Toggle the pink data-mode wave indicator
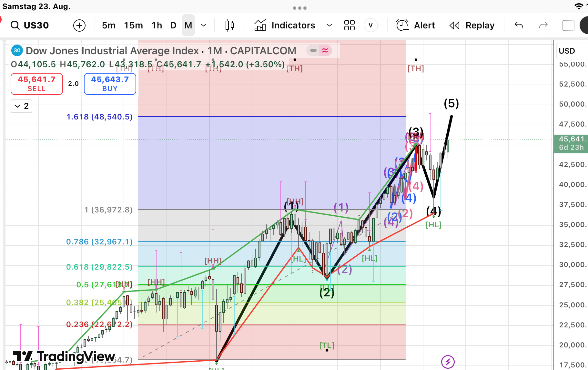588x370 pixels. coord(325,50)
